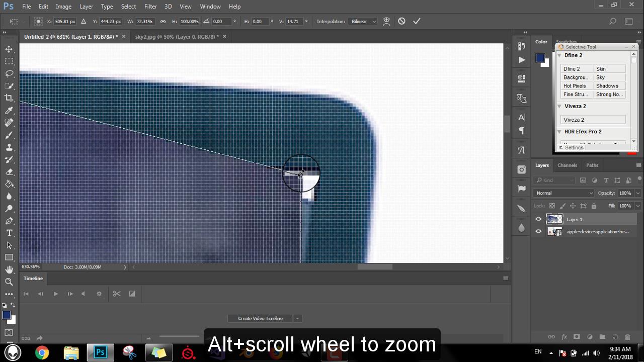Switch to the sky2.jpg document tab
This screenshot has width=644, height=362.
click(177, 37)
